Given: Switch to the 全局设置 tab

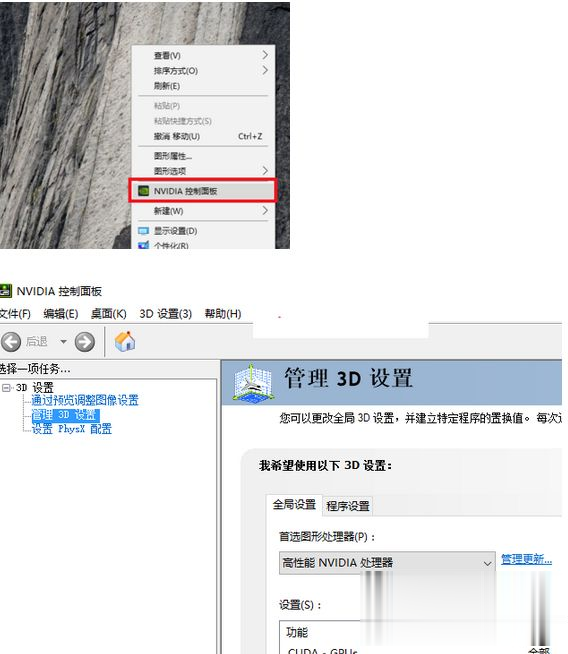Looking at the screenshot, I should pos(294,505).
